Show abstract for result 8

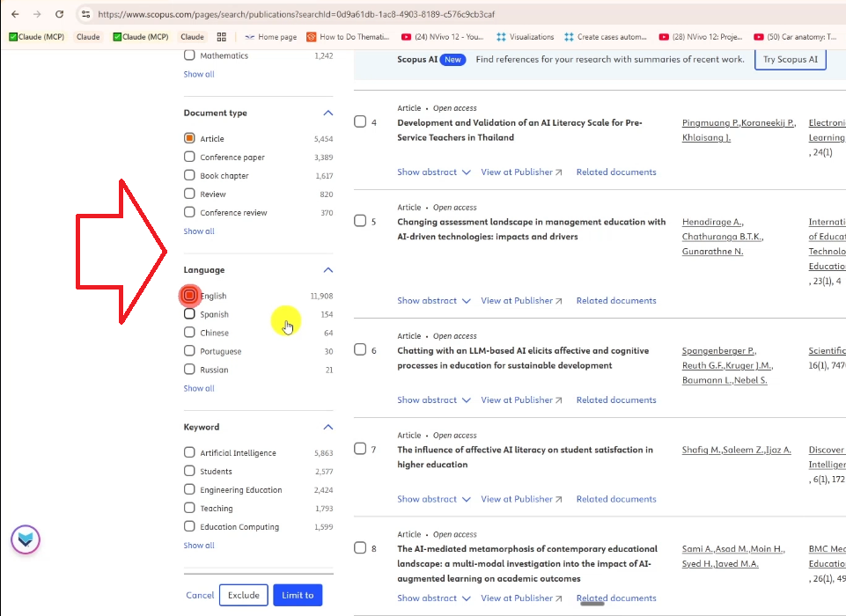(434, 598)
